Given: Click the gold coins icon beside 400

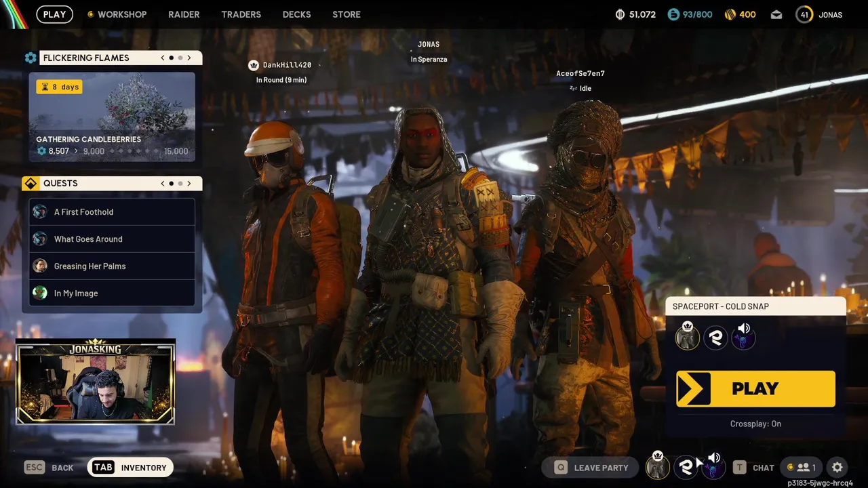Looking at the screenshot, I should [x=730, y=14].
